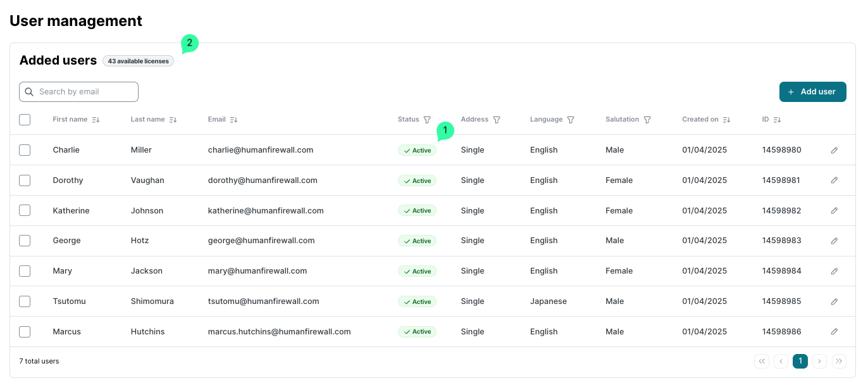Screen dimensions: 868x392
Task: Filter users by Salutation
Action: (x=647, y=120)
